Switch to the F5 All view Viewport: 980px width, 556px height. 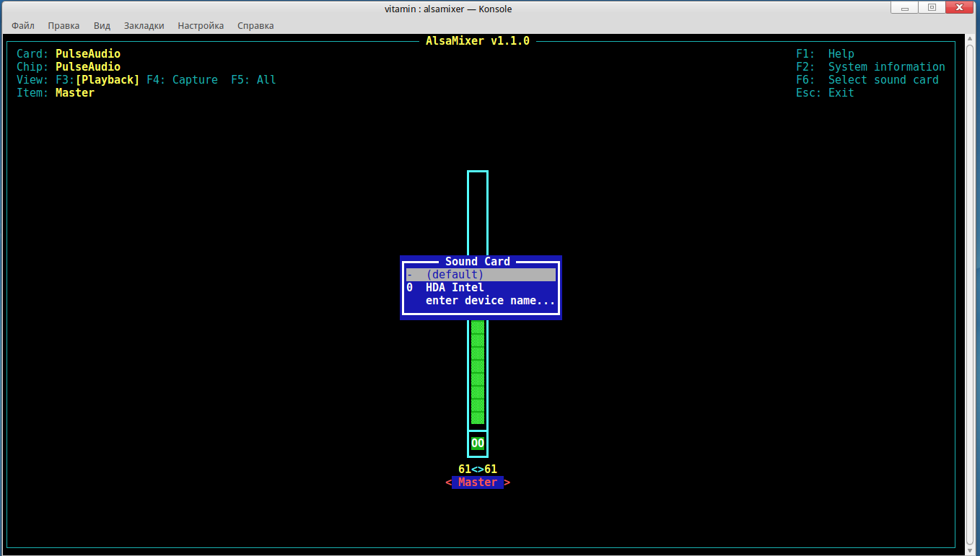[x=253, y=80]
